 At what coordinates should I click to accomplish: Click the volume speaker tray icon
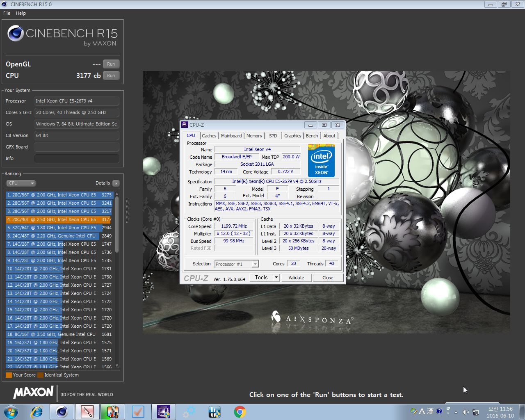466,412
